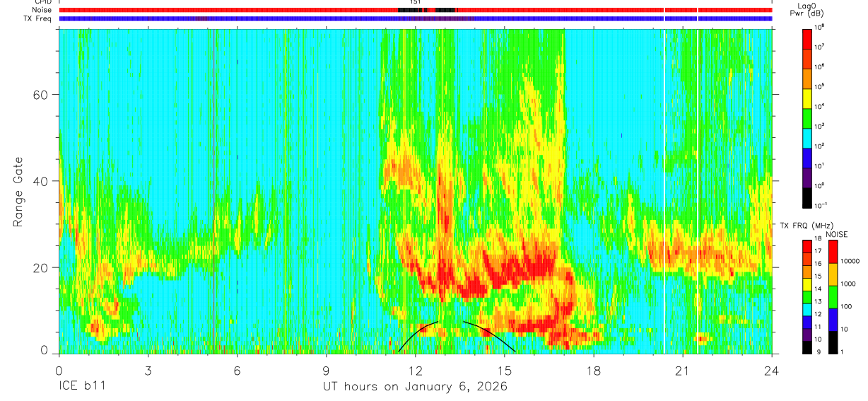Click the x-axis tick label '18'
This screenshot has width=868, height=401.
pos(594,370)
